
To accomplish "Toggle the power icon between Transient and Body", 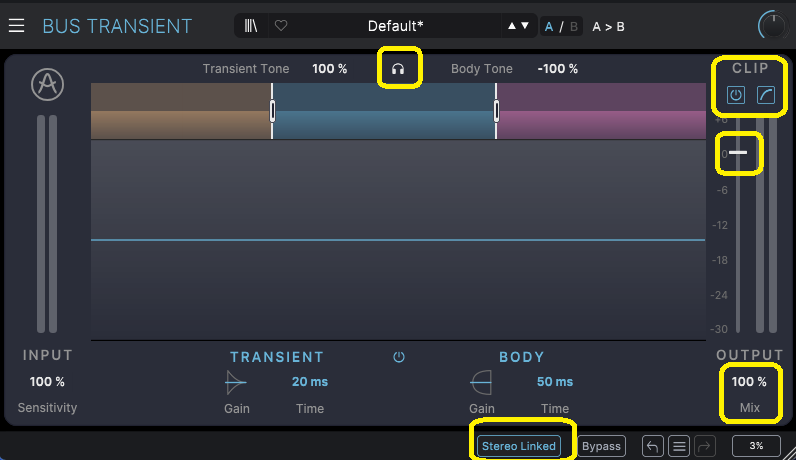I will click(x=399, y=357).
